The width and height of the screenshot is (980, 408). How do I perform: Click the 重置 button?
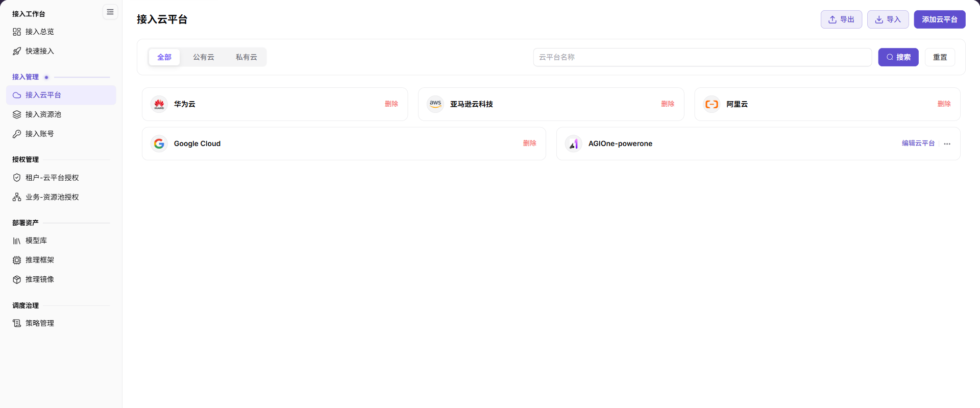click(940, 57)
